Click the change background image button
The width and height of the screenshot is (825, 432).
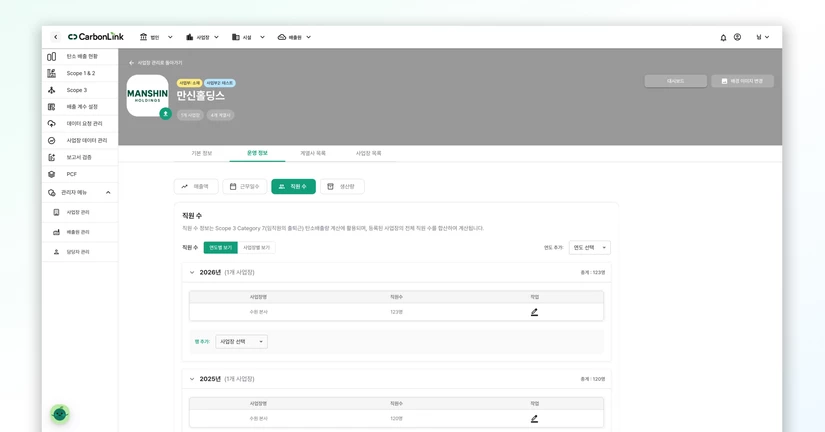coord(742,81)
